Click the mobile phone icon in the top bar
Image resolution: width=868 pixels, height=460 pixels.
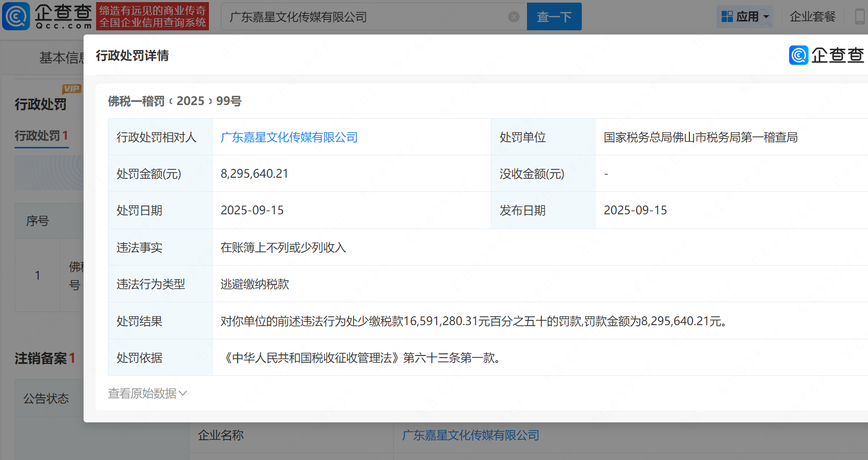[x=859, y=17]
